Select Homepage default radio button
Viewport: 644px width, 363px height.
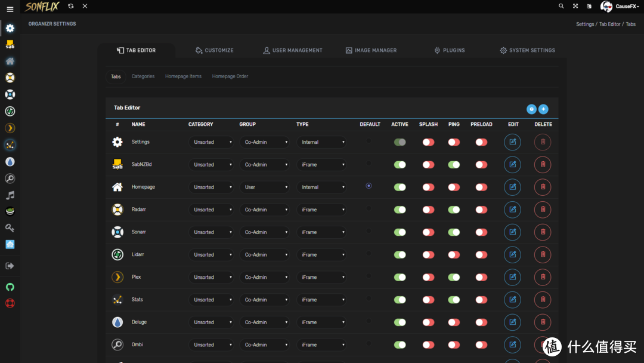(x=369, y=186)
